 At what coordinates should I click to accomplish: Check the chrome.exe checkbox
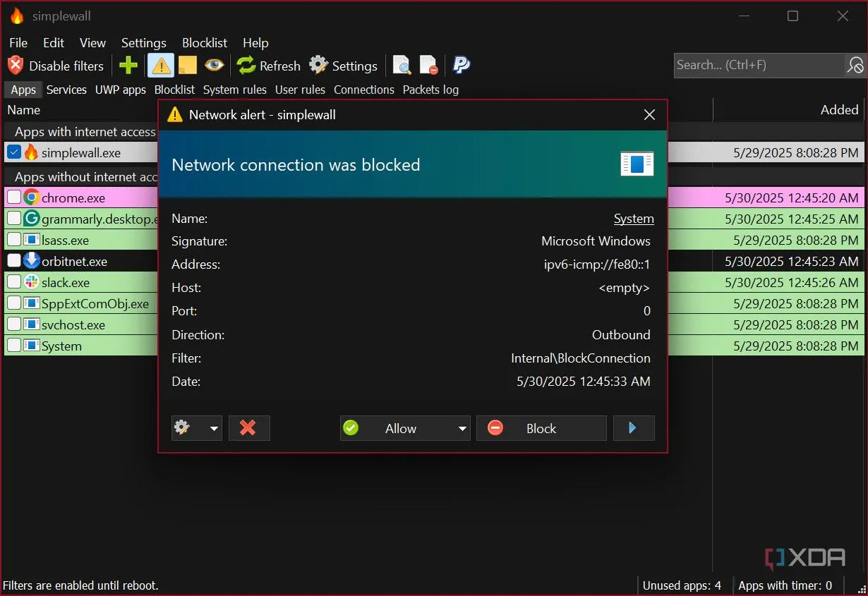click(14, 197)
